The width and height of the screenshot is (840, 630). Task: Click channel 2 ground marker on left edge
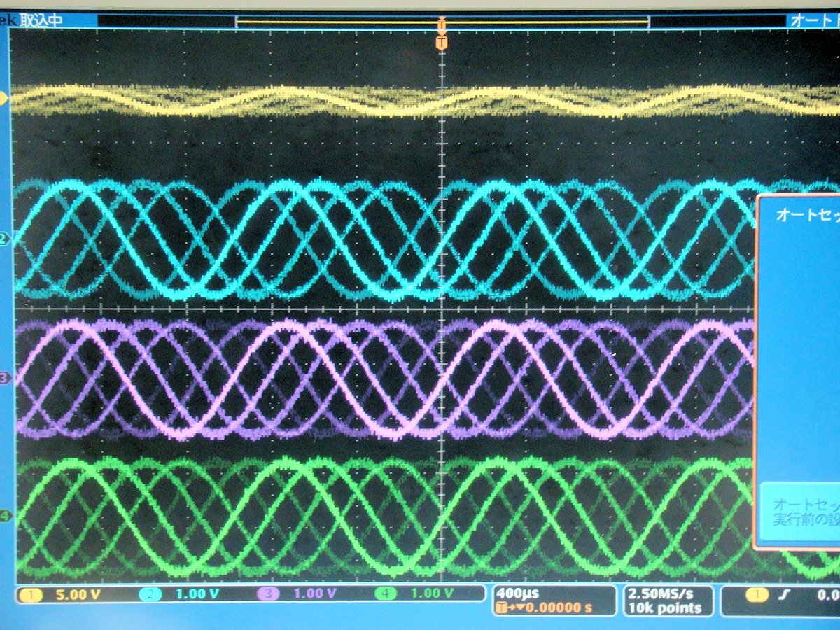pyautogui.click(x=3, y=240)
